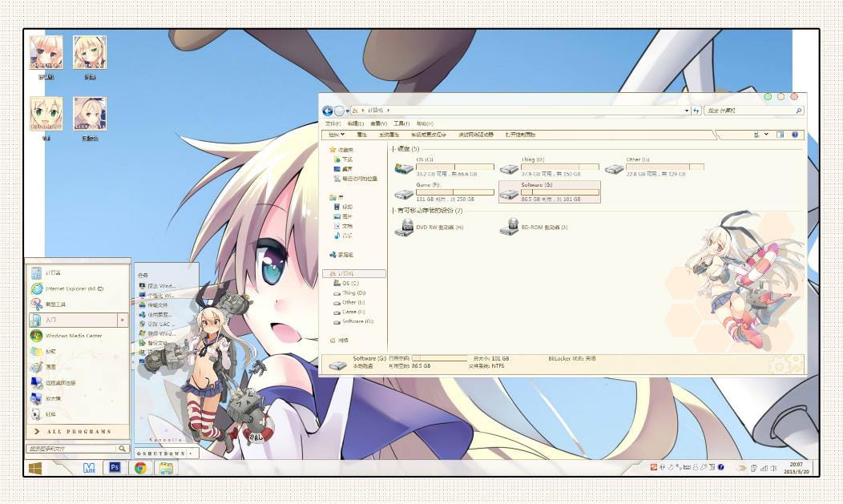
Task: Click the Explorer help question-mark icon
Action: click(x=794, y=135)
